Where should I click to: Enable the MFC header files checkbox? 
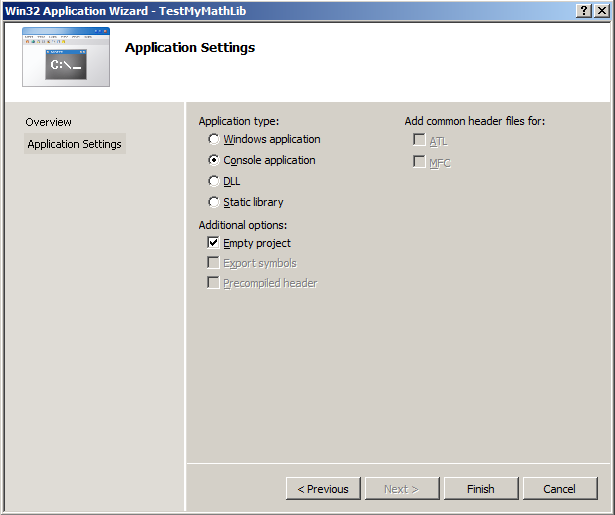[x=420, y=162]
